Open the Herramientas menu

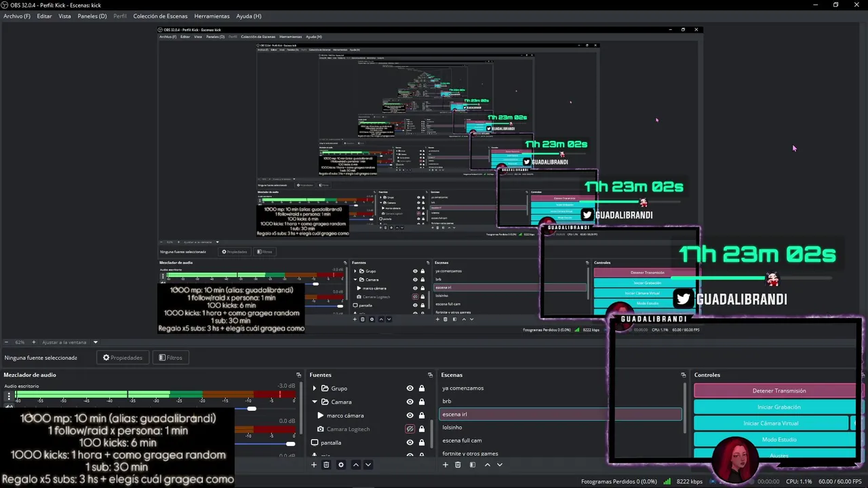pos(212,16)
